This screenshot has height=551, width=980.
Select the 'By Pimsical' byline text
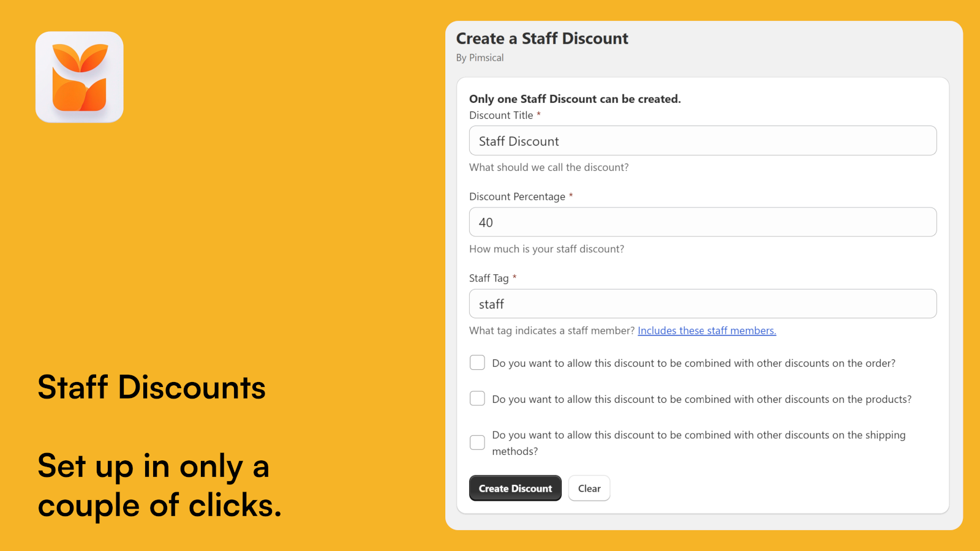[x=480, y=58]
